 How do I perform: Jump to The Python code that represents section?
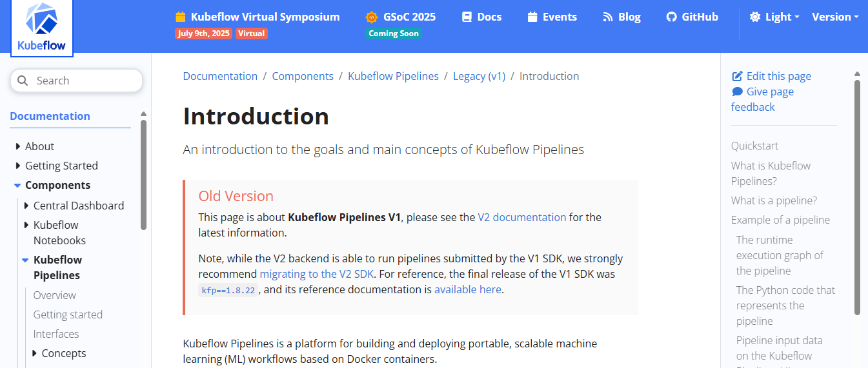pyautogui.click(x=785, y=305)
